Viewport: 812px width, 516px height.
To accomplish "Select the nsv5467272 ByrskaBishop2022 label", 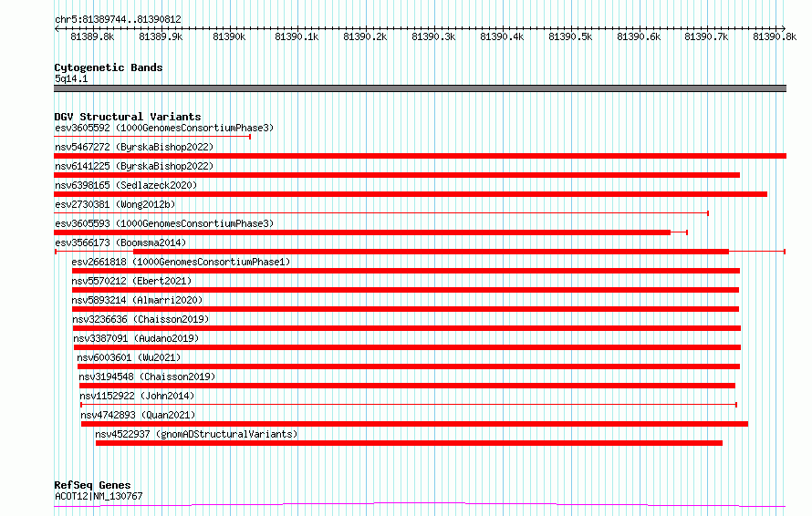I will click(134, 147).
